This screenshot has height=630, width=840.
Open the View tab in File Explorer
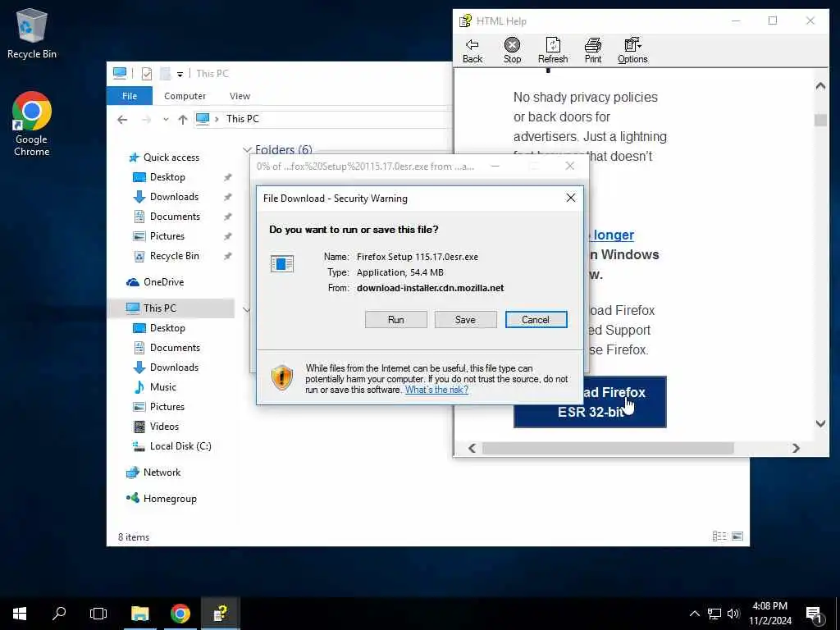(x=240, y=96)
